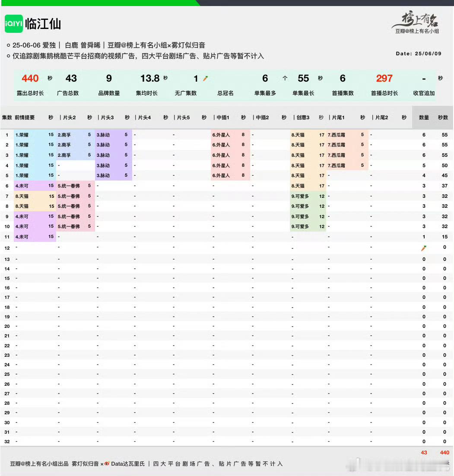Click the 集数 column header

pos(7,117)
